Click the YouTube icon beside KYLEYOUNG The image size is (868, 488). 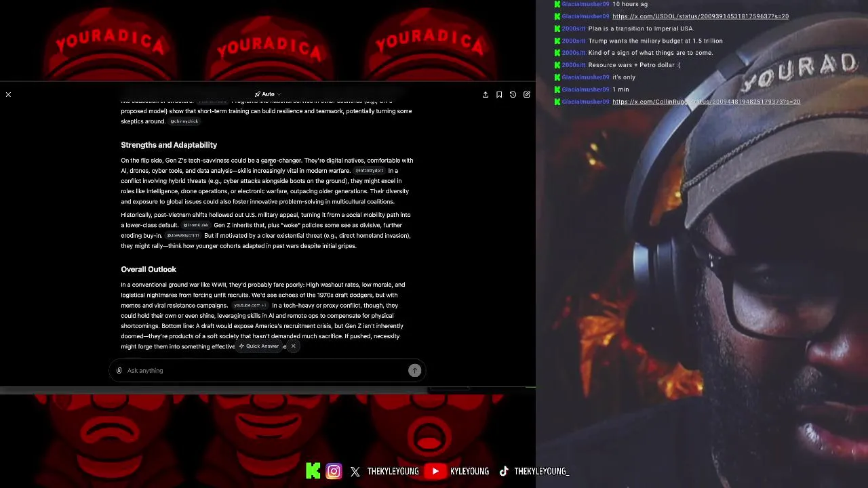(x=435, y=471)
